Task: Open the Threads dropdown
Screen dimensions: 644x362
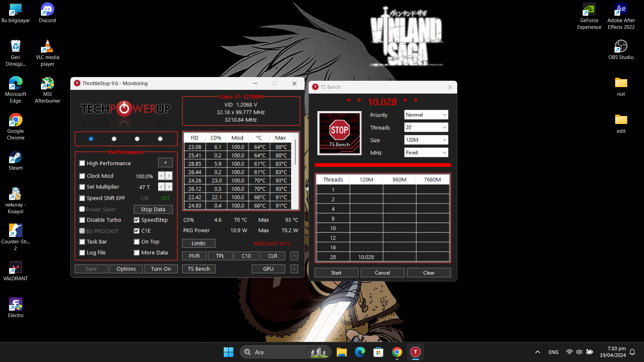Action: pos(426,127)
